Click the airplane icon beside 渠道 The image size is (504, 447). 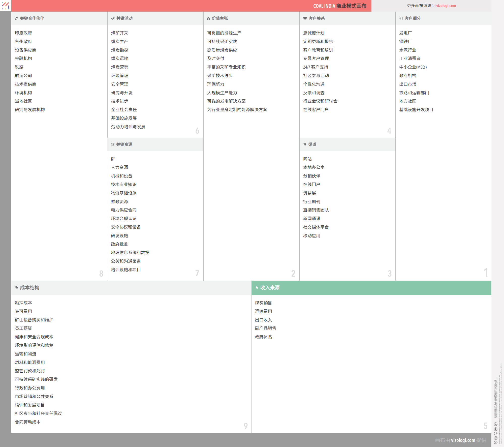tap(305, 144)
